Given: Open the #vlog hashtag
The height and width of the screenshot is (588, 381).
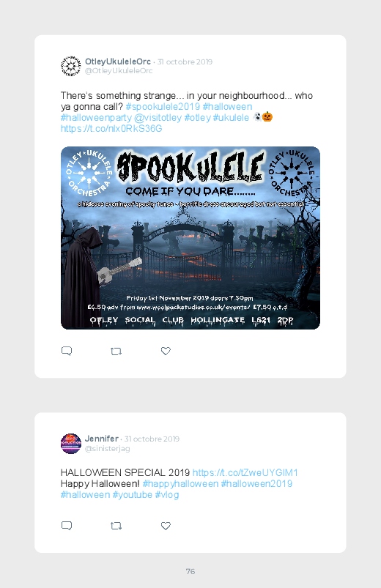Looking at the screenshot, I should point(166,494).
